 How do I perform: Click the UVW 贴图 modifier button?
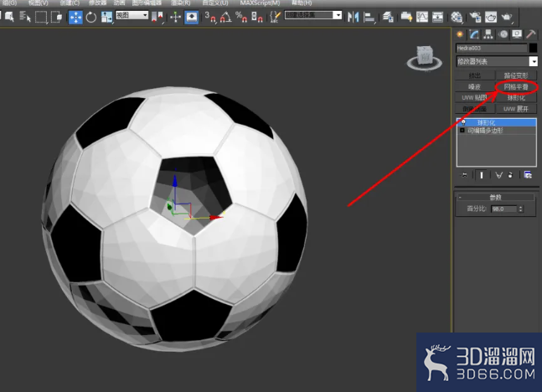(475, 98)
